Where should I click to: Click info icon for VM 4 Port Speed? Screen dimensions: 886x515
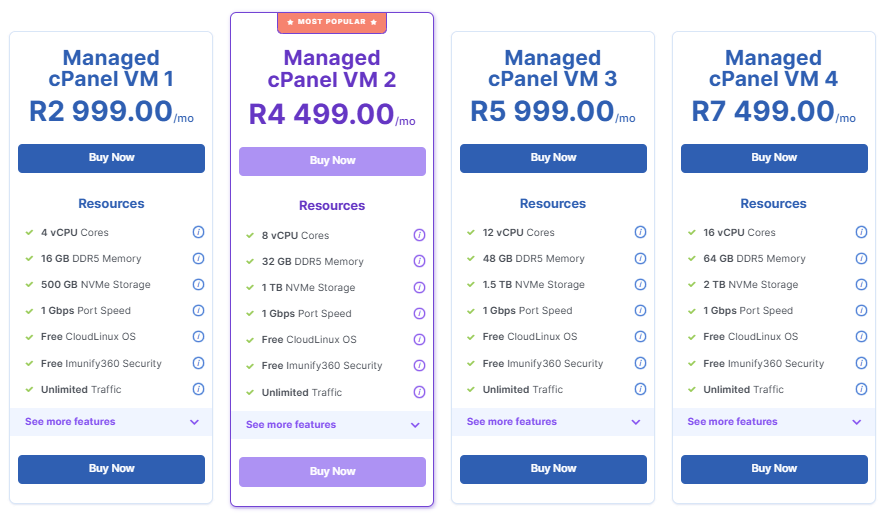coord(861,311)
